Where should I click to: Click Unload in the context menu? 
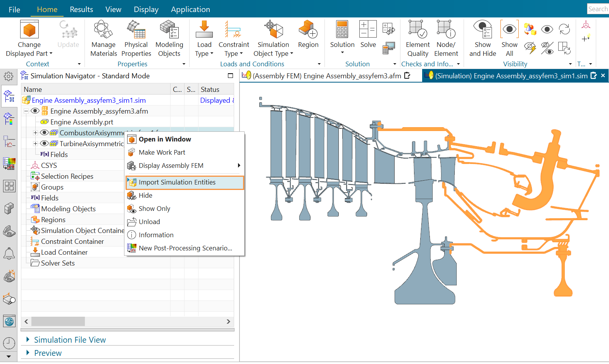[x=149, y=222]
